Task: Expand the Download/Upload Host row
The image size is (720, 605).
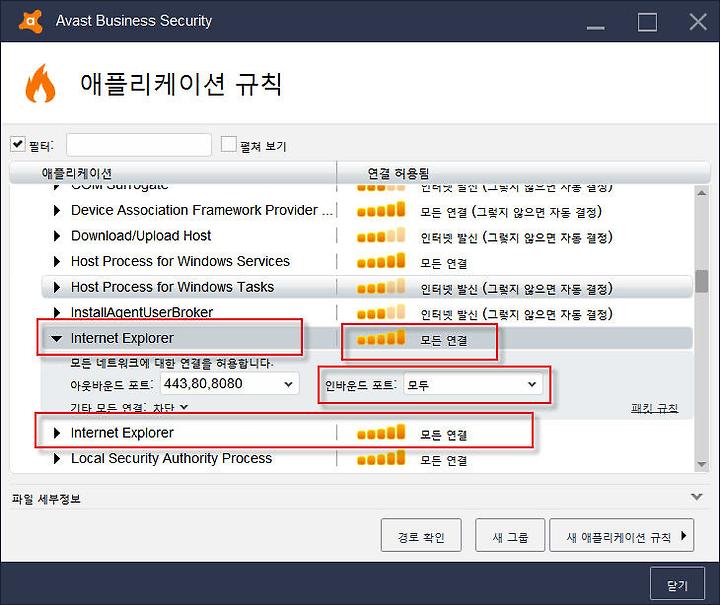Action: click(56, 236)
